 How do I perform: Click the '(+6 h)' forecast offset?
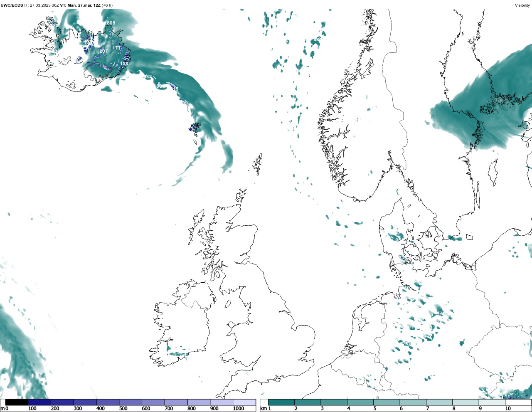click(107, 5)
